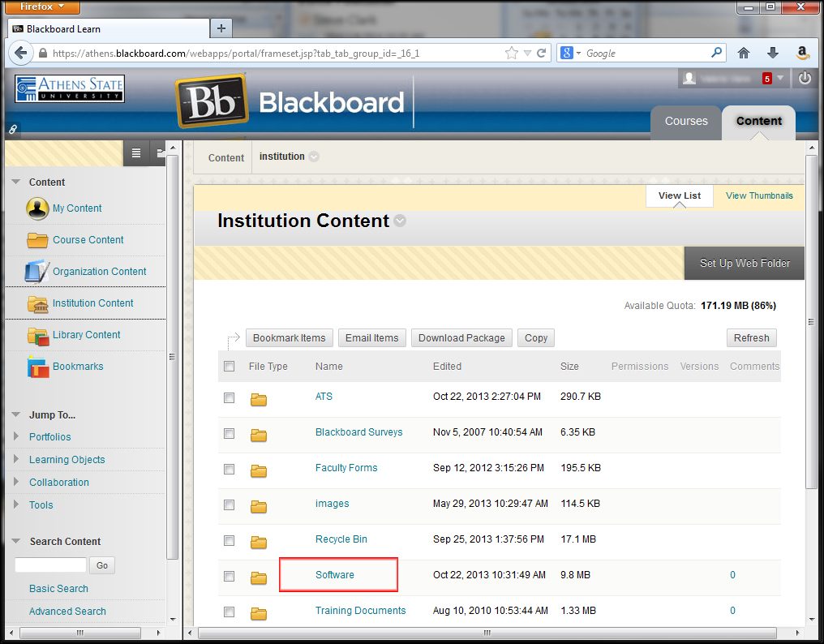Expand the Portfolios section
This screenshot has width=824, height=644.
(18, 437)
